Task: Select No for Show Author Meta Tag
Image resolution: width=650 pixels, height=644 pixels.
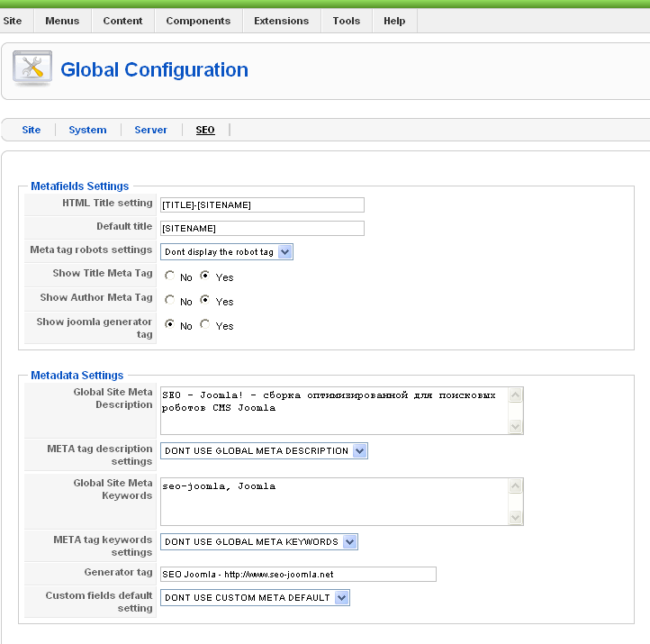Action: (169, 300)
